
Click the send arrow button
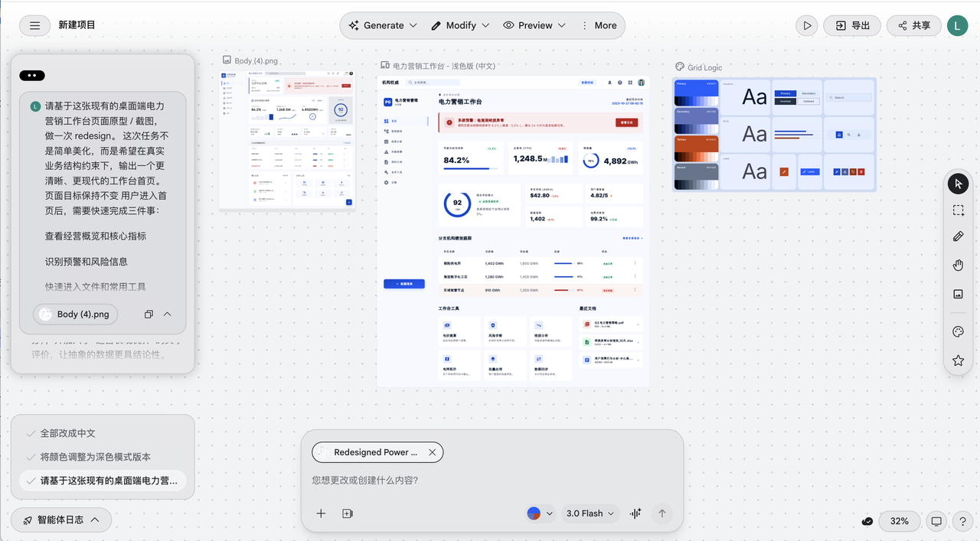click(x=662, y=513)
